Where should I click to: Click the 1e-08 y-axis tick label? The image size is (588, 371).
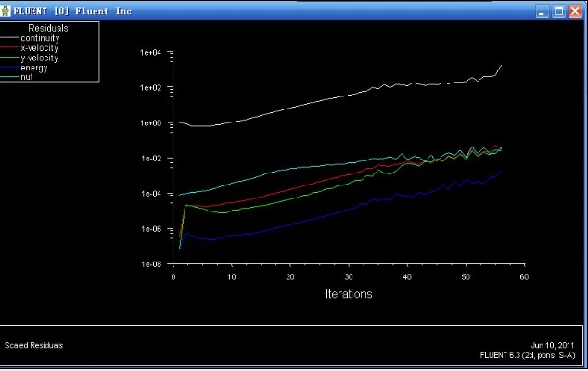tap(150, 263)
